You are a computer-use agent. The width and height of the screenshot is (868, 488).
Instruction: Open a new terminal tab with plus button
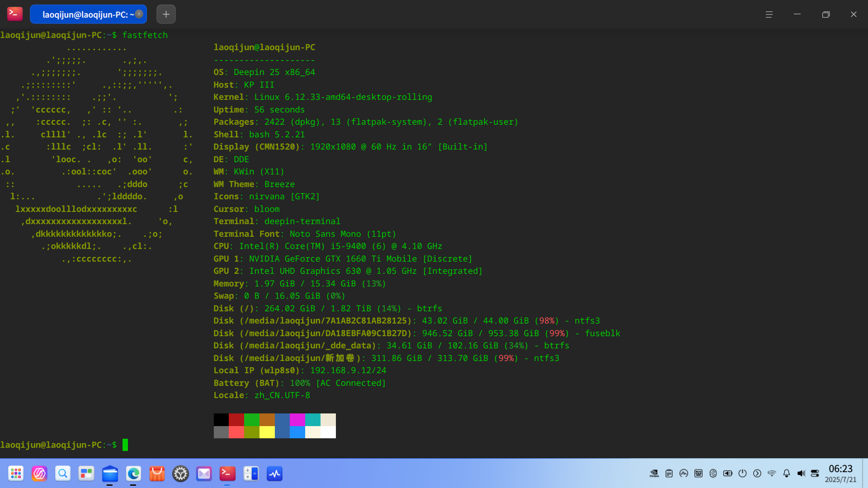coord(166,14)
